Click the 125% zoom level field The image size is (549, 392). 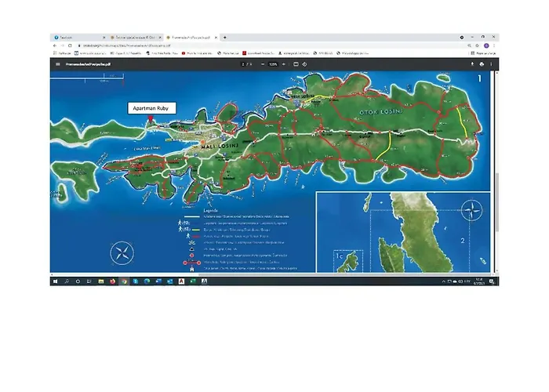273,64
